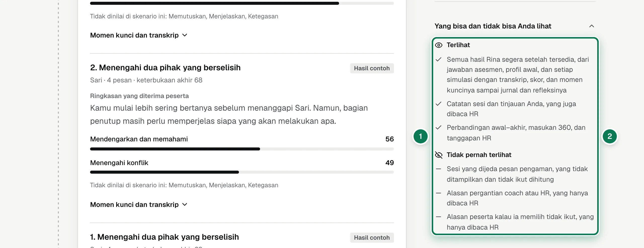Click heading '1. Menengahi dua pihak yang berselisih'

coord(165,237)
